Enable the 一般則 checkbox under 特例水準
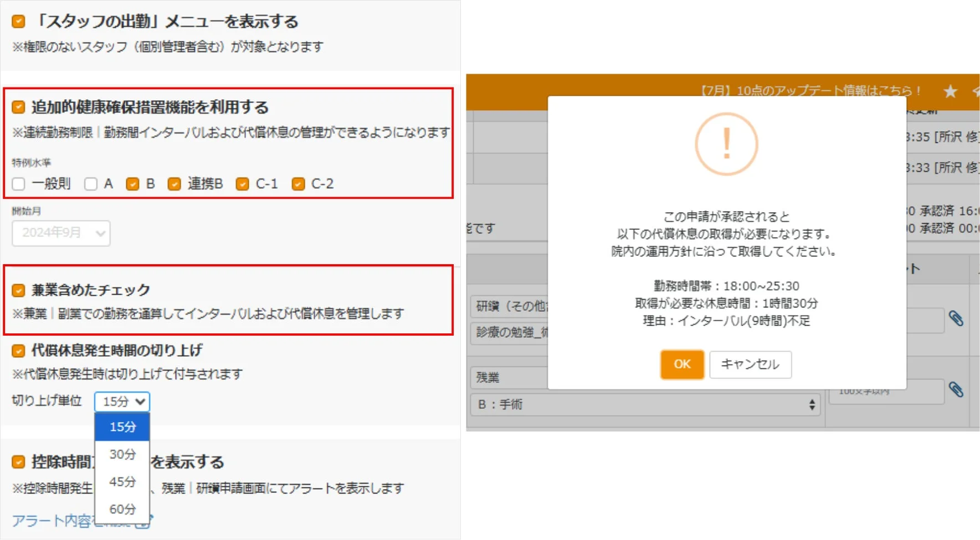 (17, 183)
